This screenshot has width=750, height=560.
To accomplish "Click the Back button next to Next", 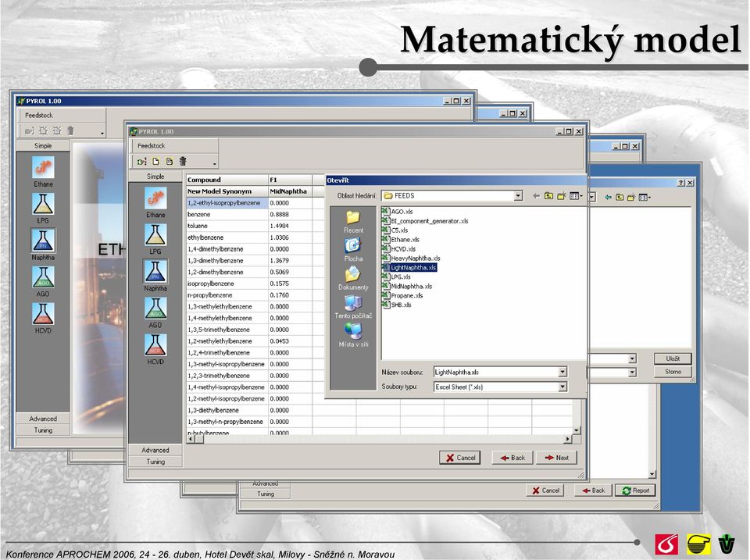I will click(x=512, y=458).
